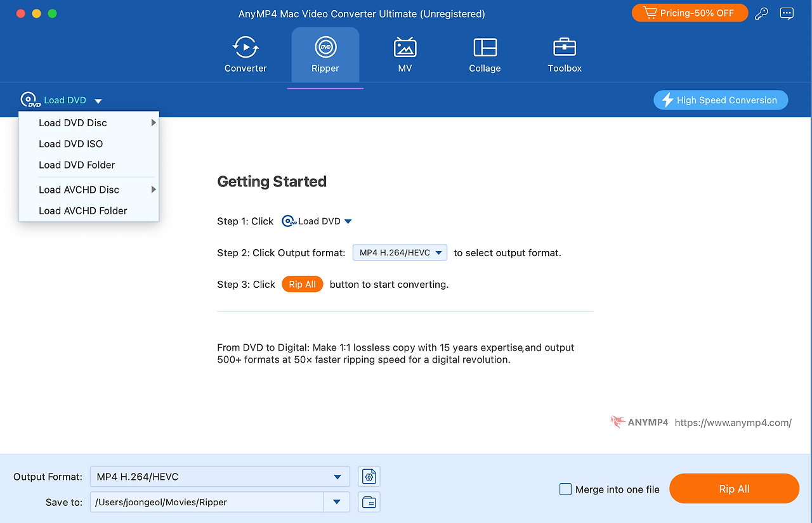Viewport: 812px width, 523px height.
Task: Click Load DVD in Getting Started Step 1
Action: click(x=317, y=221)
